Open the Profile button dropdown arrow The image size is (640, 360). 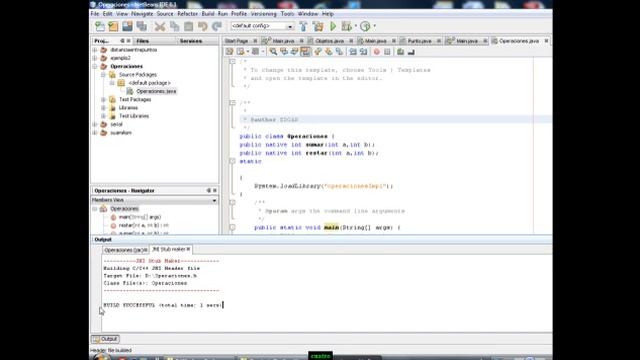374,27
